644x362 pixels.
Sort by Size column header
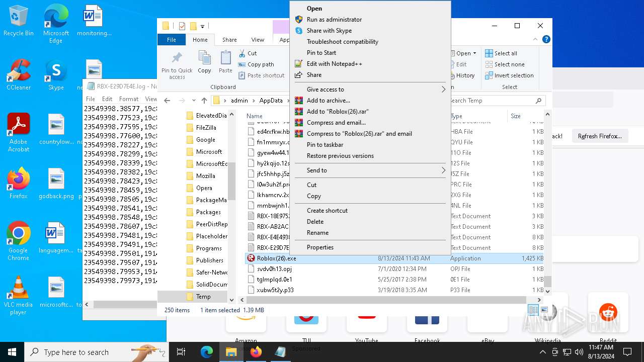click(516, 116)
